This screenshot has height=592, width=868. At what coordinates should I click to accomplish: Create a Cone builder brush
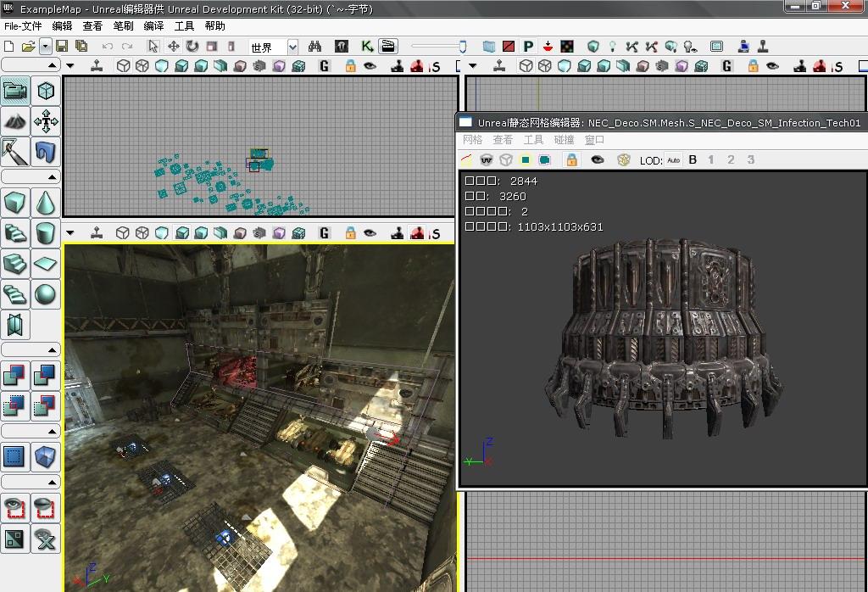click(x=46, y=203)
